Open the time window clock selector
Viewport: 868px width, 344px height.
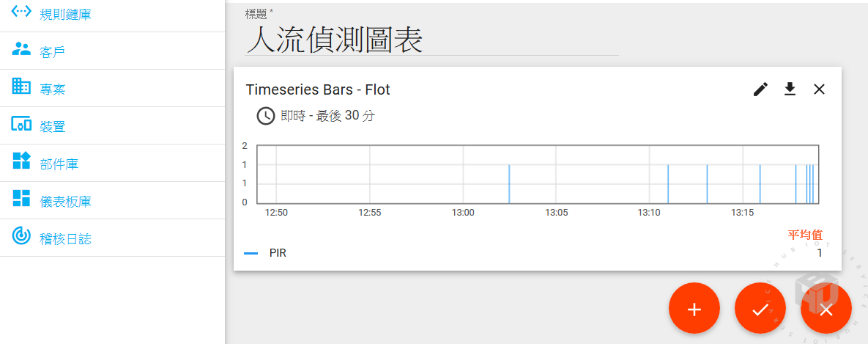point(265,116)
